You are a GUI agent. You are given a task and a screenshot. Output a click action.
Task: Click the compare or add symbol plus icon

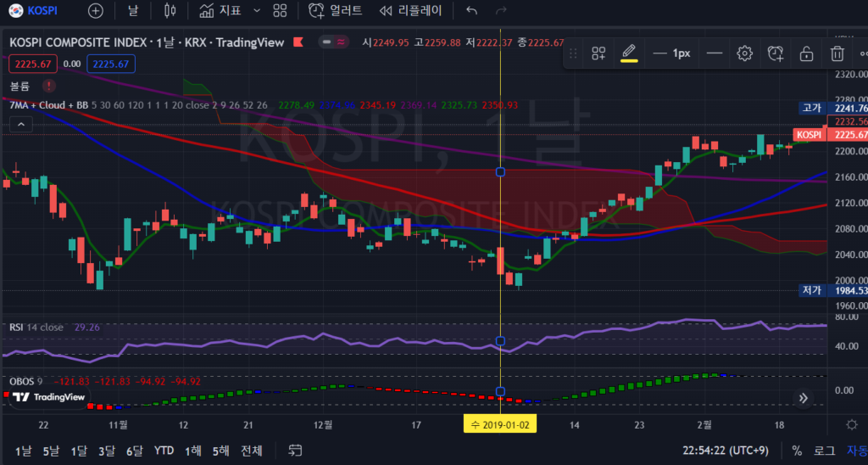click(x=96, y=11)
